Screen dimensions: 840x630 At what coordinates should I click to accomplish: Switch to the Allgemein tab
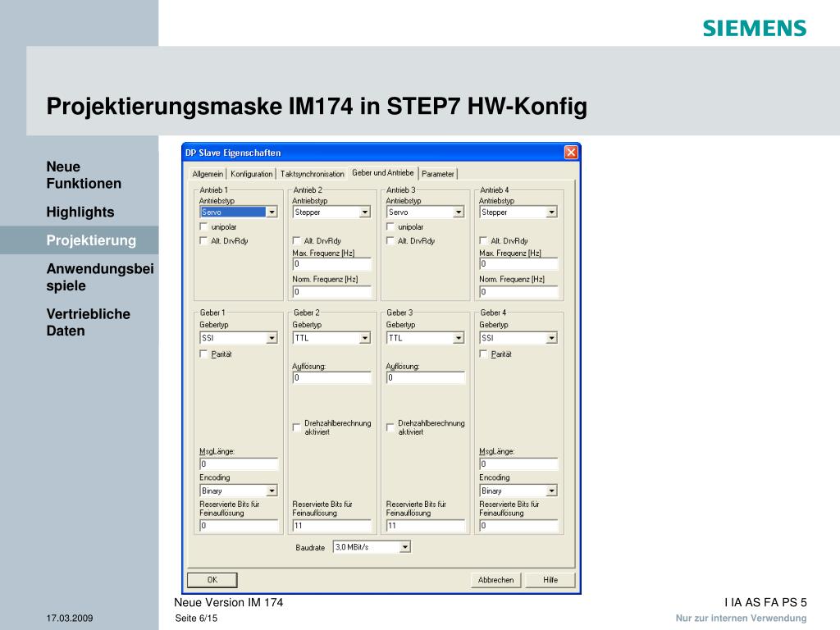pos(208,174)
